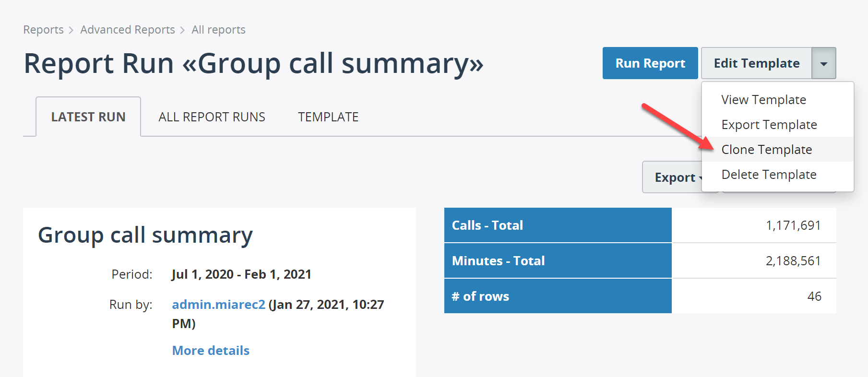Open admin.miarec2 user link
The image size is (868, 377).
[218, 305]
